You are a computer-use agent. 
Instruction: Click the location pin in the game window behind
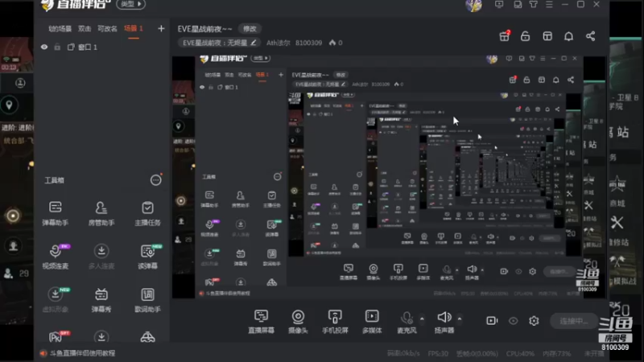[x=9, y=105]
